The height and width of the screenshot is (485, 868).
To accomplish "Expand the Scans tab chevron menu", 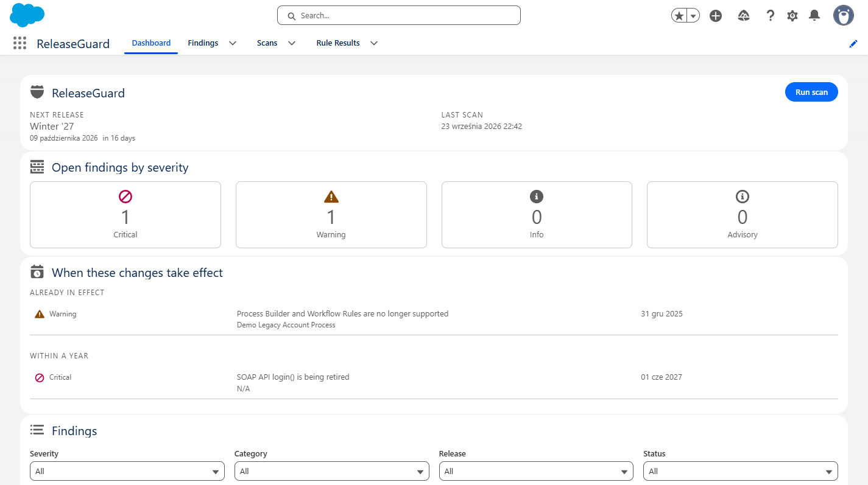I will pos(291,43).
